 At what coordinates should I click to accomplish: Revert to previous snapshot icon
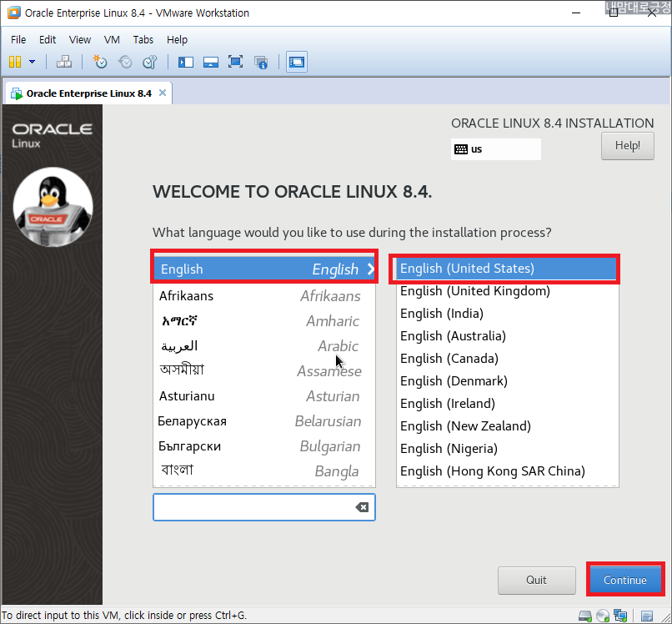pyautogui.click(x=125, y=62)
